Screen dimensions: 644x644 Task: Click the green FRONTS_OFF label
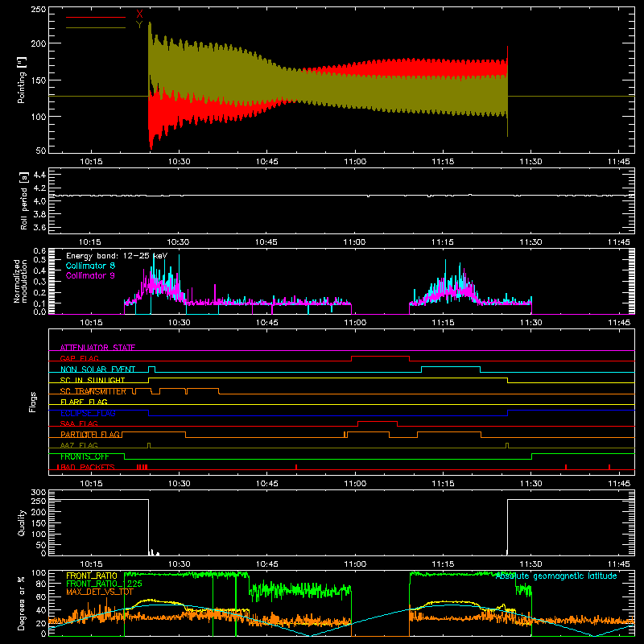pos(85,456)
